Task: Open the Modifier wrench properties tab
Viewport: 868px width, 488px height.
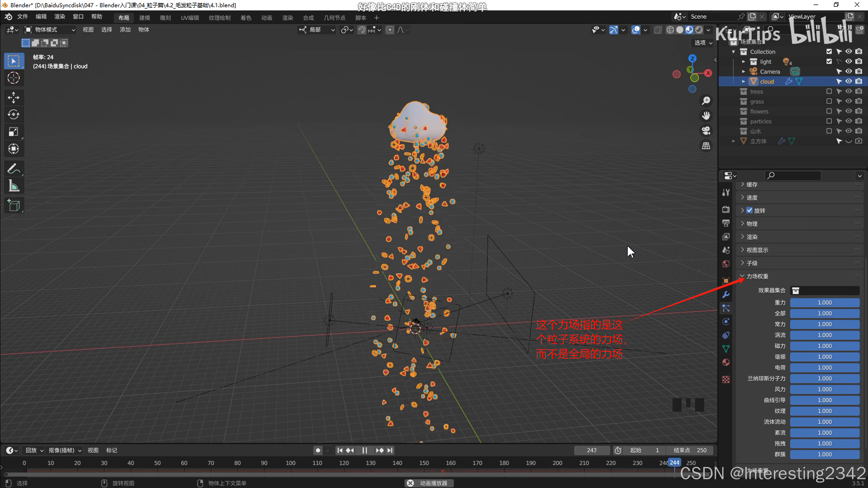Action: point(726,294)
